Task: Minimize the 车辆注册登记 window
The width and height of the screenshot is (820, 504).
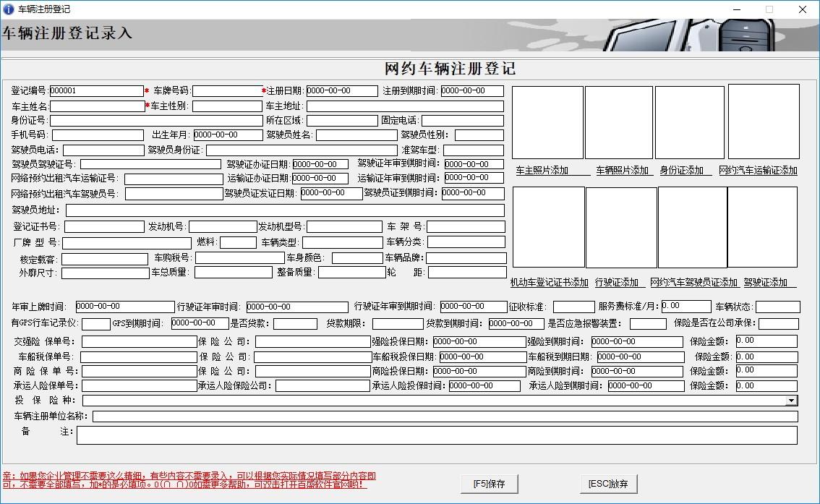Action: 737,9
